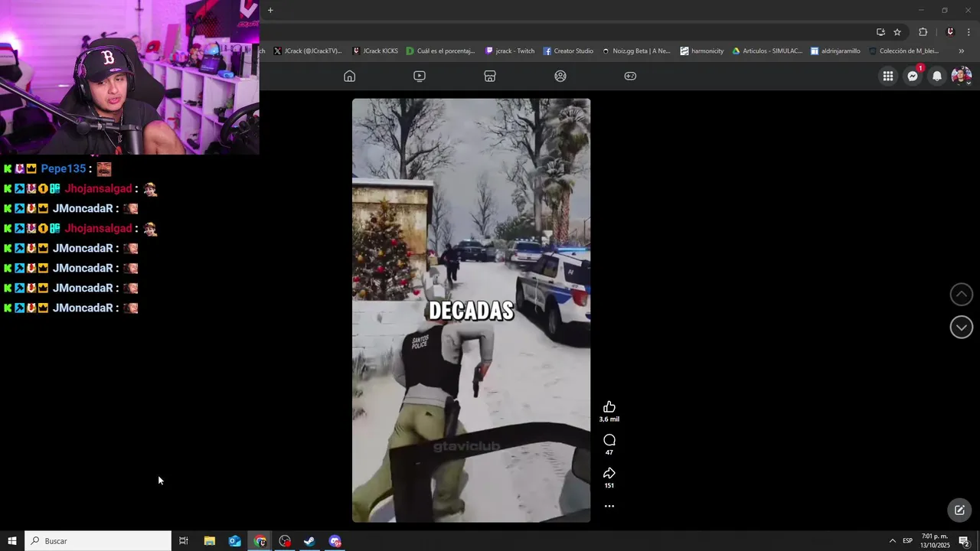Image resolution: width=980 pixels, height=551 pixels.
Task: Click the install app icon in address bar
Action: [x=880, y=32]
